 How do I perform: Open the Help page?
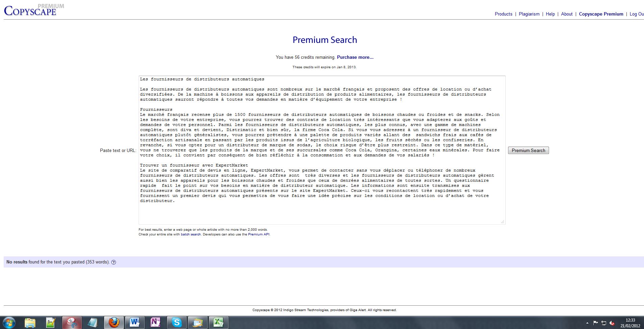[550, 14]
